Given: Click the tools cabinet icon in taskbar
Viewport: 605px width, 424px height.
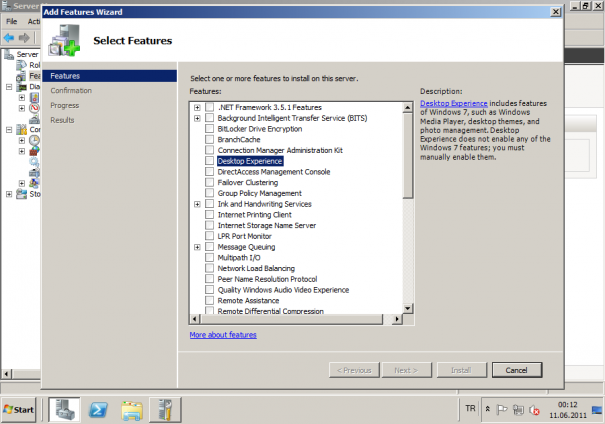Looking at the screenshot, I should pos(165,410).
